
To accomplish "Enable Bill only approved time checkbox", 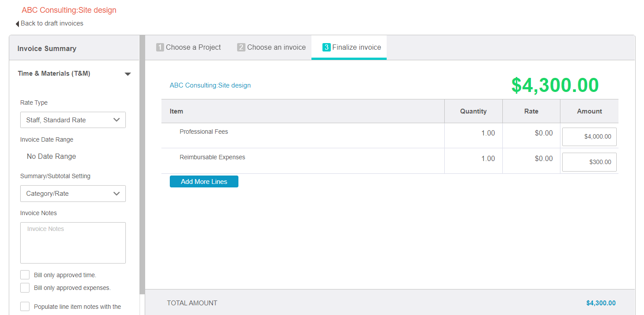I will coord(25,275).
